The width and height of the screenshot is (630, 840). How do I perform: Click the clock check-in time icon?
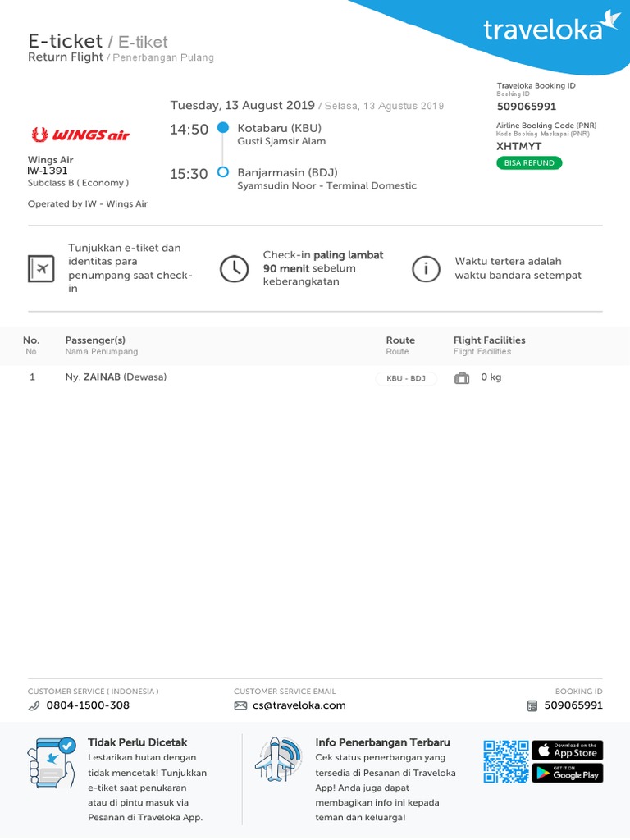click(x=234, y=268)
